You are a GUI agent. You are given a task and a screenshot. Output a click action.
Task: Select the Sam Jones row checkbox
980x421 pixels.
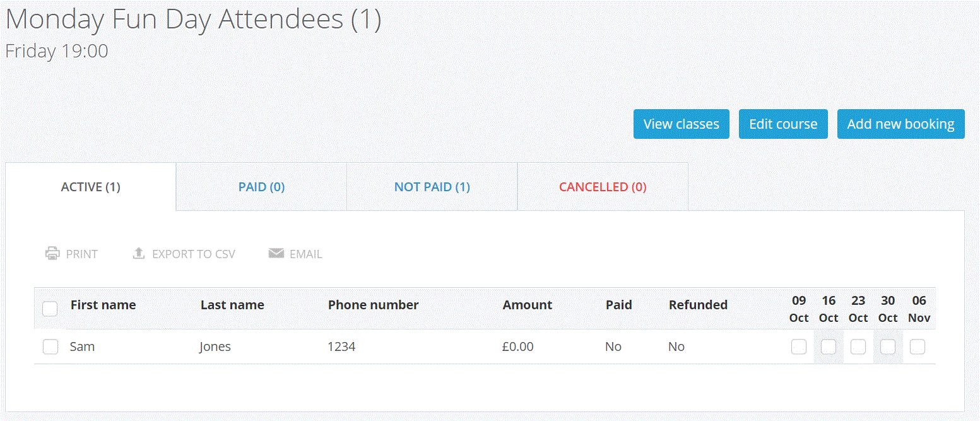50,347
